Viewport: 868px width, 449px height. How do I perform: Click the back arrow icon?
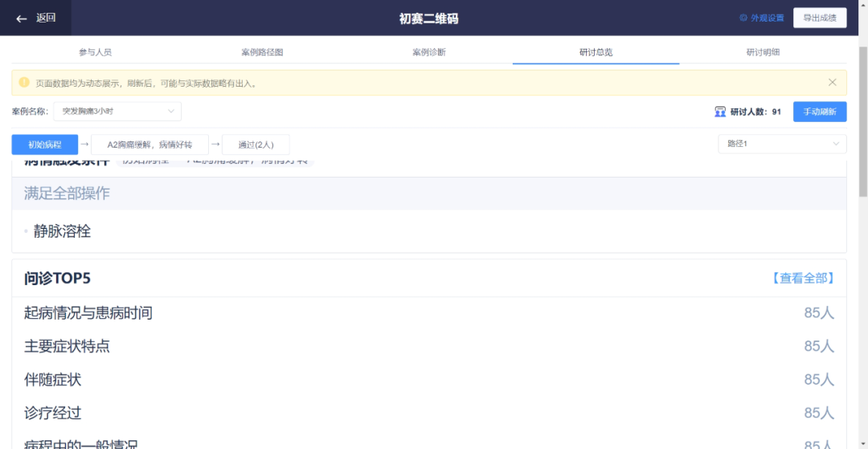point(22,18)
